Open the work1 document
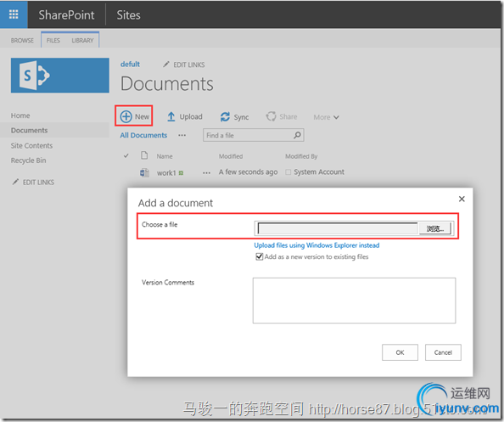This screenshot has width=504, height=422. click(x=166, y=173)
